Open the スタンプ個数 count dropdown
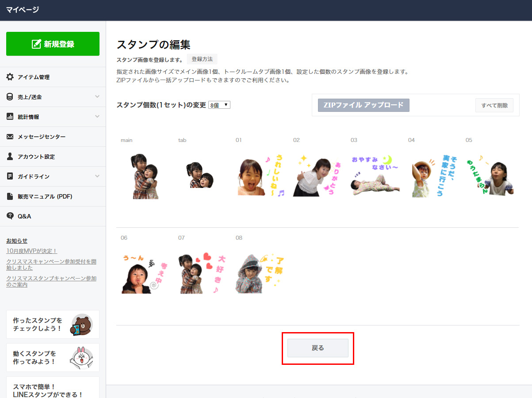Image resolution: width=532 pixels, height=398 pixels. (219, 105)
